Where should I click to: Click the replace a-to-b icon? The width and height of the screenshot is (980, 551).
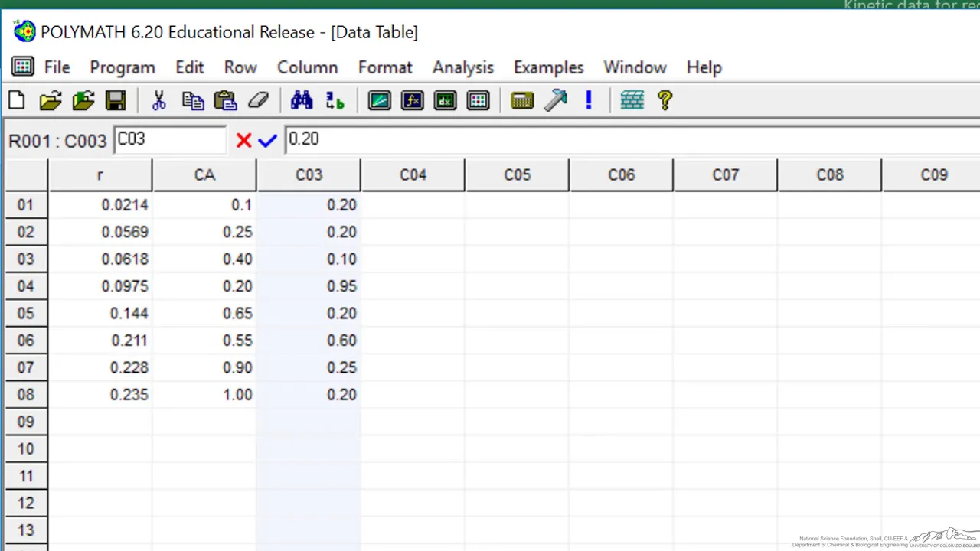click(335, 100)
